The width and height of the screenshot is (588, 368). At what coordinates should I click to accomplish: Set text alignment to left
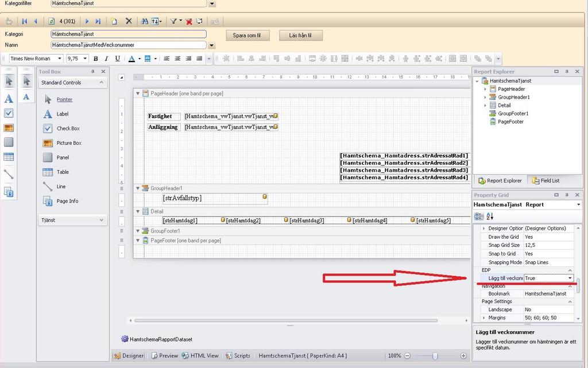pos(167,59)
